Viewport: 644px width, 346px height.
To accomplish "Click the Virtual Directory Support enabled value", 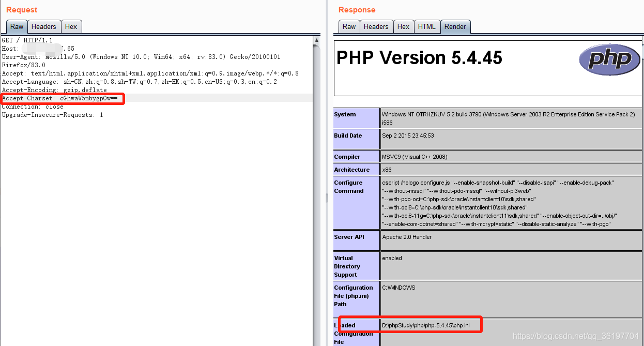I will click(392, 258).
